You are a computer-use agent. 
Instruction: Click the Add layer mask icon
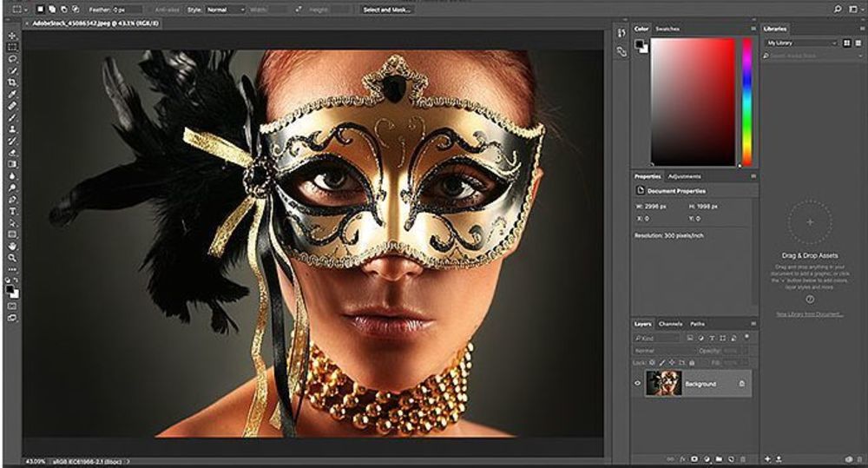[694, 459]
